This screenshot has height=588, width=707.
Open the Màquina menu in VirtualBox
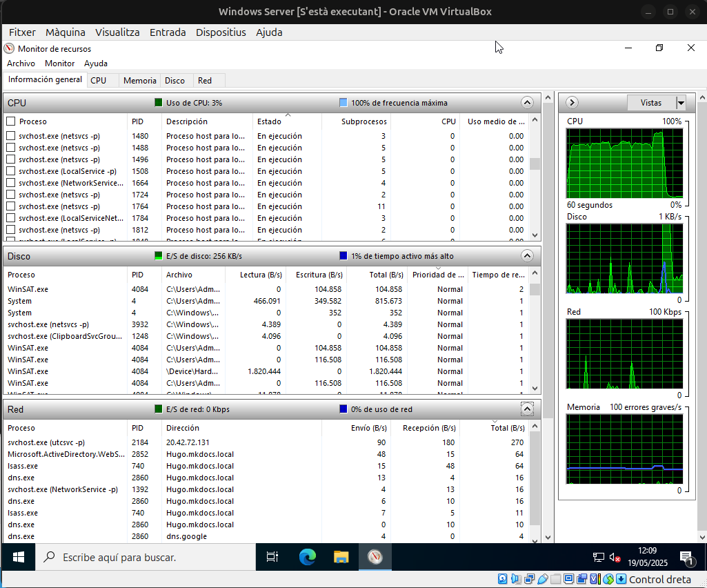tap(65, 32)
